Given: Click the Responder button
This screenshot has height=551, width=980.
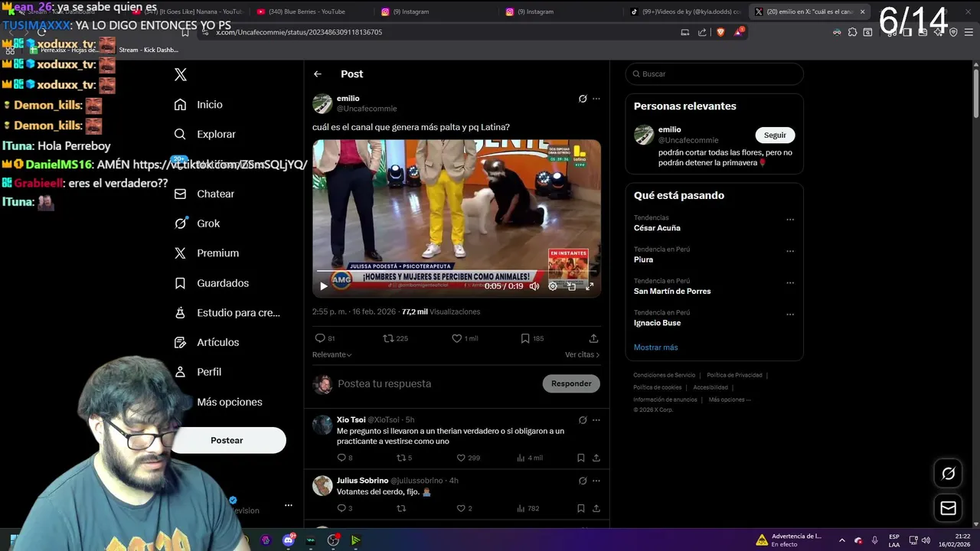Looking at the screenshot, I should click(x=571, y=383).
